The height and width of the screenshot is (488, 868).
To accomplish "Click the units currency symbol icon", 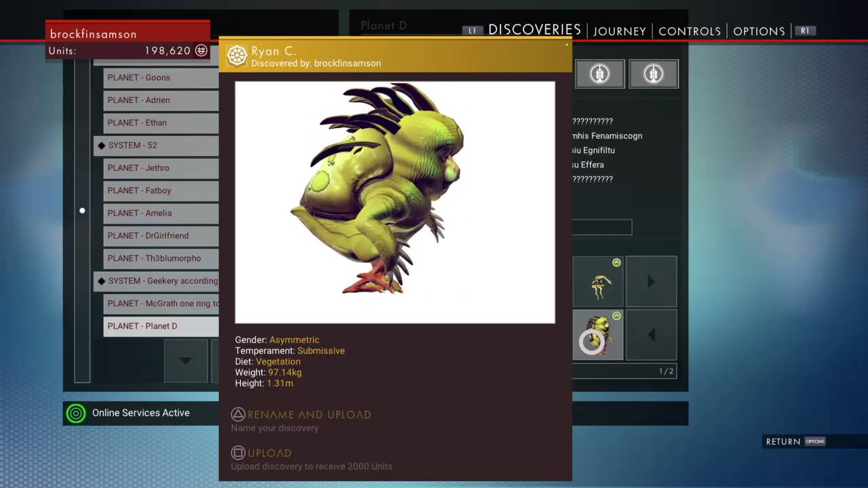I will coord(201,50).
